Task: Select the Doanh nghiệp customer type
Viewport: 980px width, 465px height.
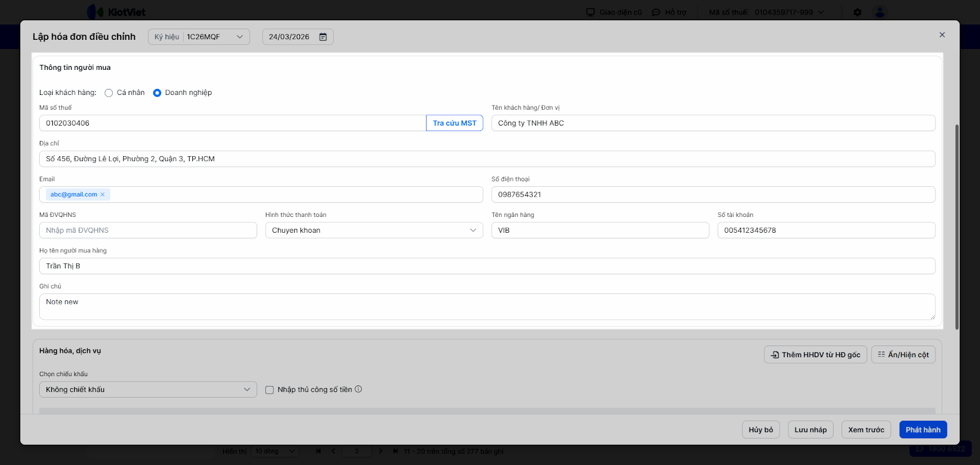Action: pyautogui.click(x=157, y=93)
